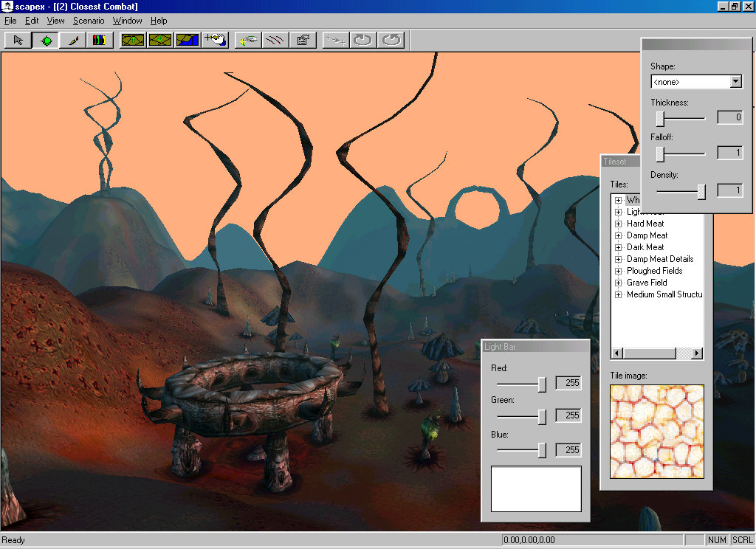This screenshot has height=549, width=756.
Task: Click the flying ship toolbar icon
Action: pos(248,40)
